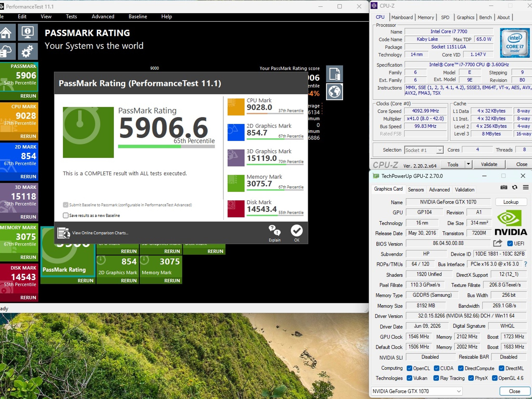
Task: Click the GPU-Z refresh icon
Action: (515, 187)
